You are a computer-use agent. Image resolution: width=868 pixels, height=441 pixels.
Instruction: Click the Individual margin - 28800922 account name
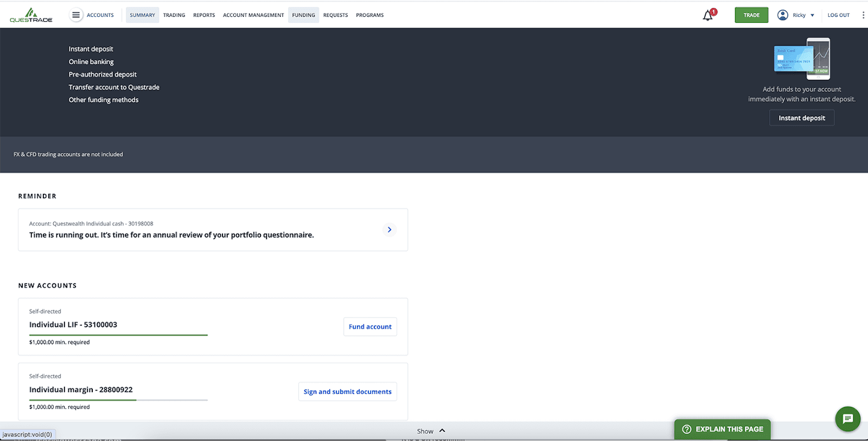[81, 390]
